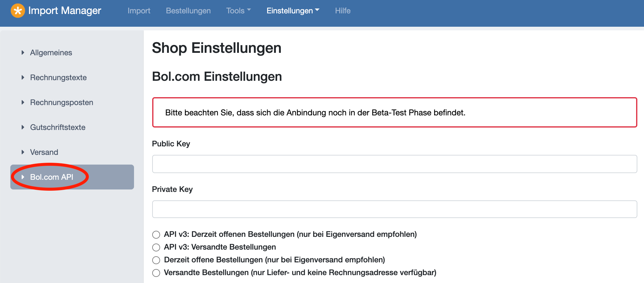Click the arrow beside Rechnungsposten
Image resolution: width=644 pixels, height=283 pixels.
click(23, 102)
